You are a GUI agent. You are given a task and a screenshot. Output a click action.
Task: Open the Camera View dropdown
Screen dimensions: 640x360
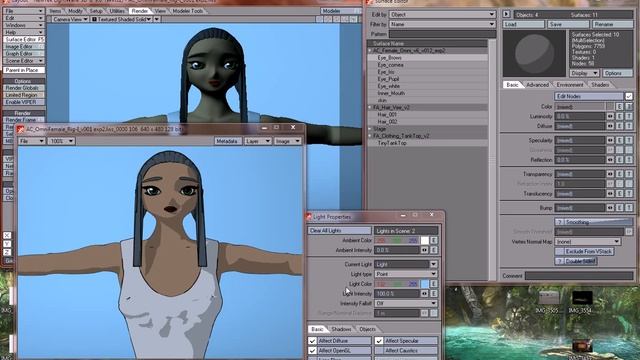pos(70,19)
